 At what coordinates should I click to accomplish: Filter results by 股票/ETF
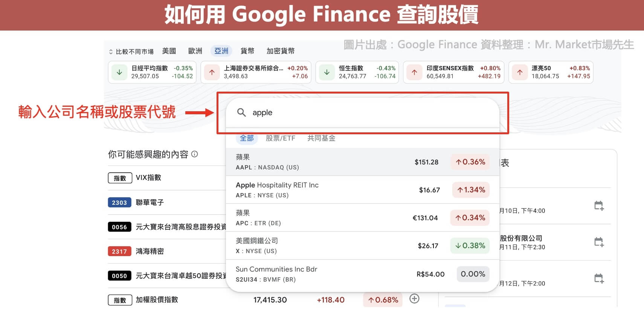pos(281,138)
